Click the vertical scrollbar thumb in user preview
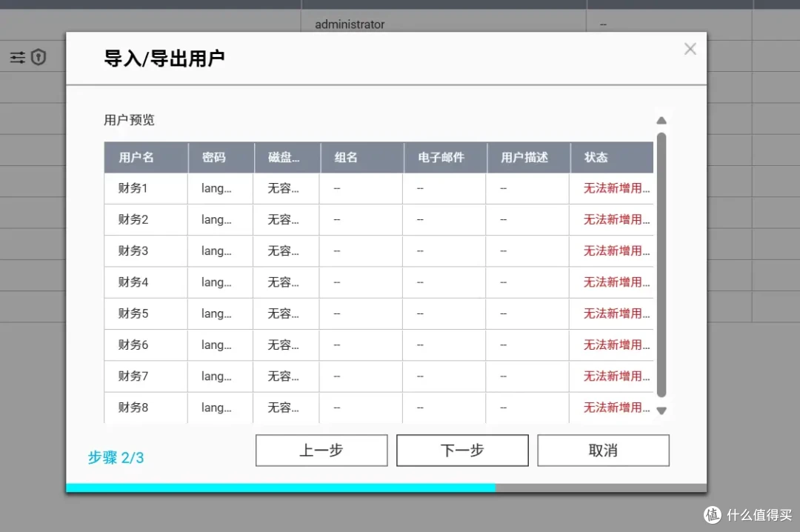 coord(661,265)
